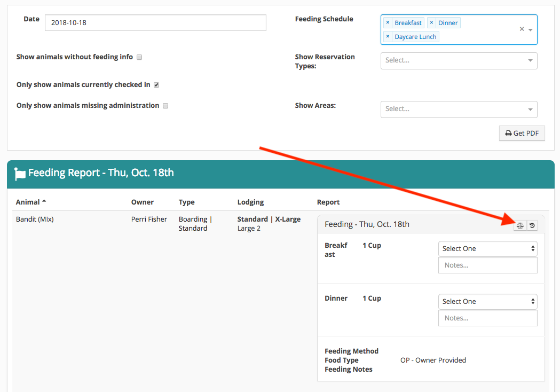
Task: Click the history icon in Feeding header
Action: [532, 225]
